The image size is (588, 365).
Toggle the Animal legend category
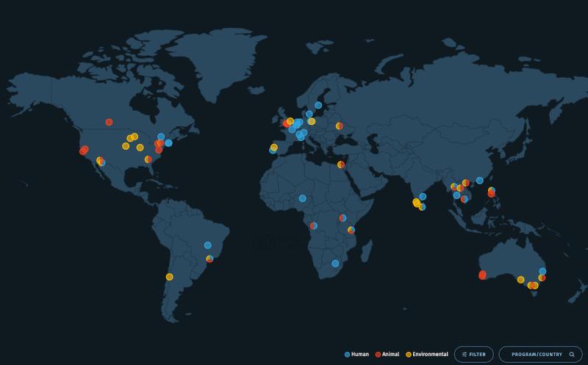387,354
